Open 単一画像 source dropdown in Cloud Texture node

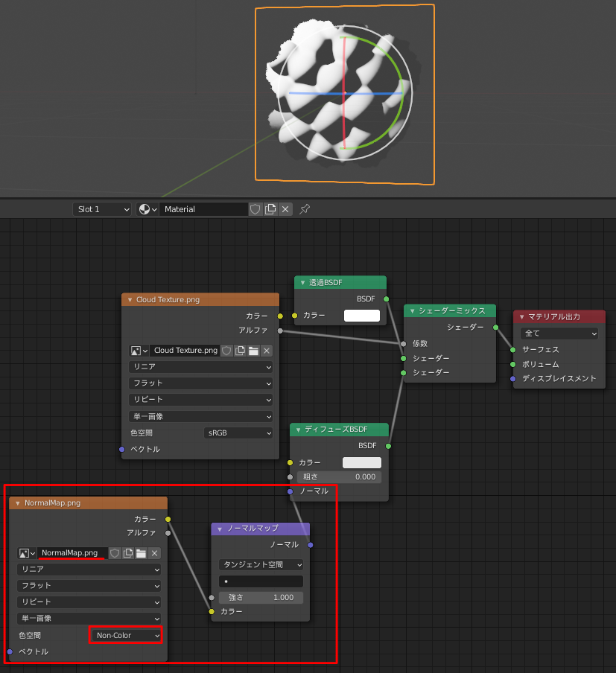point(200,416)
